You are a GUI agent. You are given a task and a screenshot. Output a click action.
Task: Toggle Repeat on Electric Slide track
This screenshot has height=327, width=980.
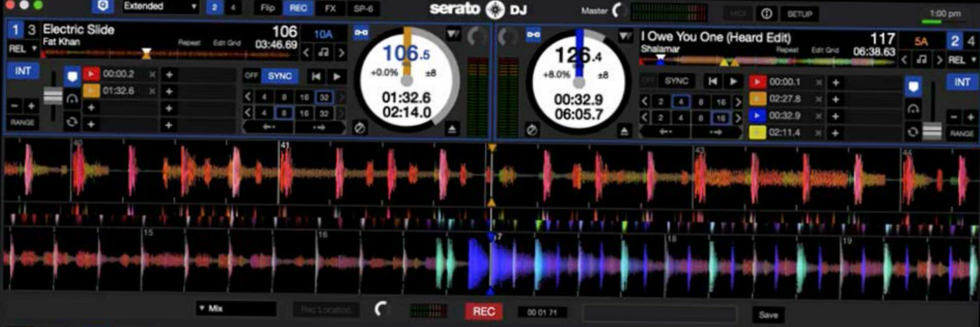pos(190,43)
